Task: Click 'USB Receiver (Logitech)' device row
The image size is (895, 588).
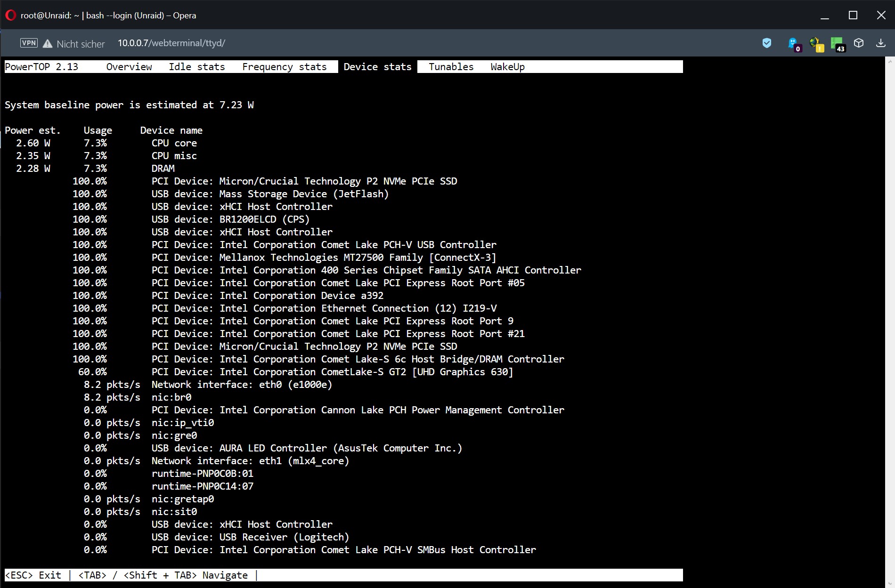Action: 250,537
